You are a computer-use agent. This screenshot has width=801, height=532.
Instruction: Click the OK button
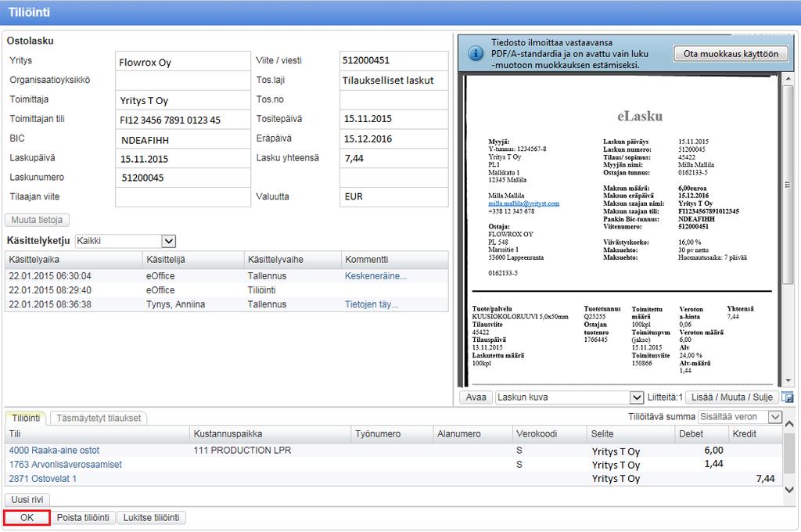click(27, 518)
